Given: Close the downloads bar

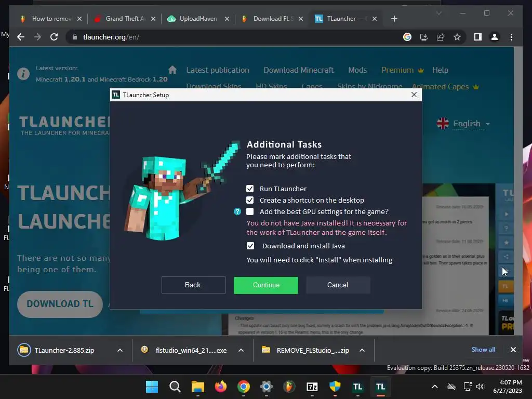Looking at the screenshot, I should coord(513,350).
